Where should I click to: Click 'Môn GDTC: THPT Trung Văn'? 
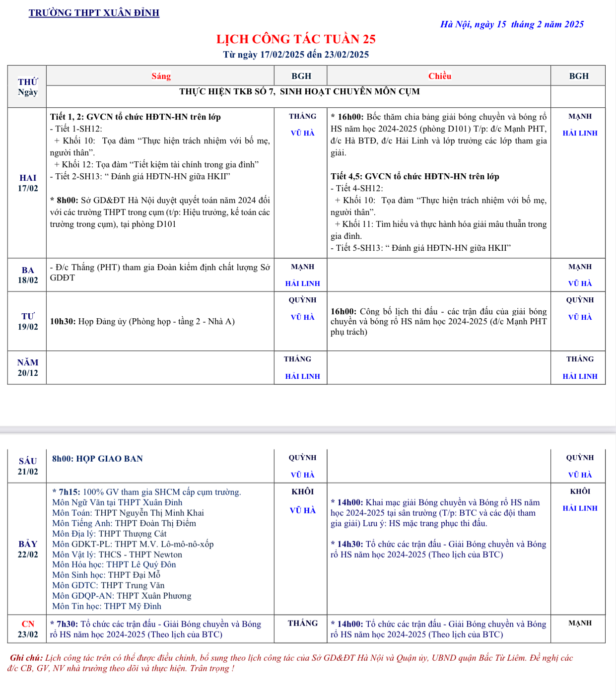(108, 586)
